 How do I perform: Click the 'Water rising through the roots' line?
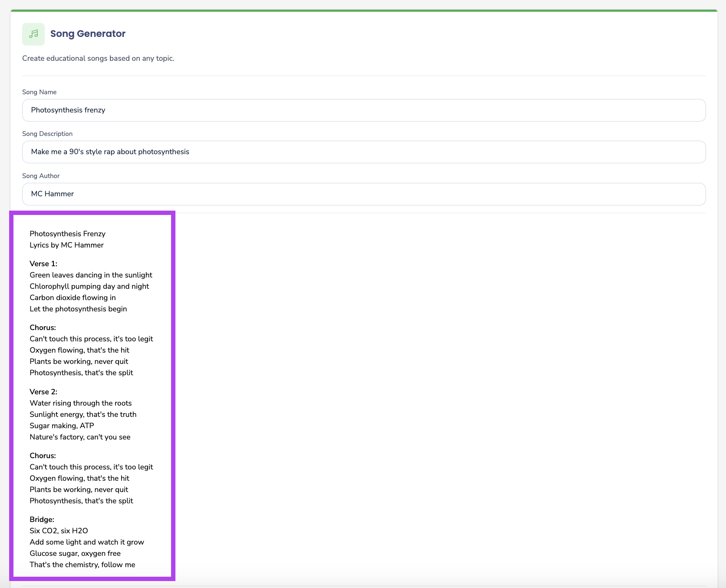click(x=80, y=403)
